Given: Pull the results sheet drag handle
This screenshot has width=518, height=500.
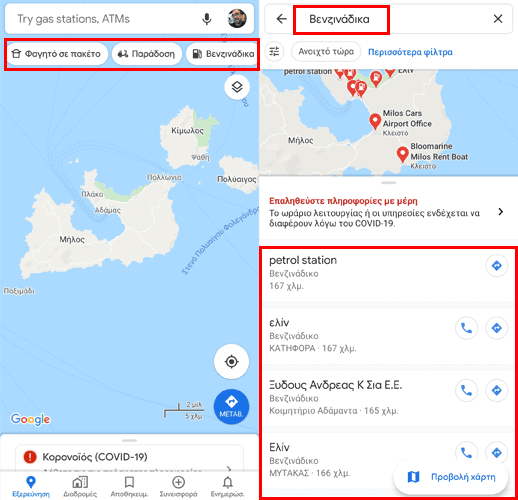Looking at the screenshot, I should pyautogui.click(x=389, y=183).
